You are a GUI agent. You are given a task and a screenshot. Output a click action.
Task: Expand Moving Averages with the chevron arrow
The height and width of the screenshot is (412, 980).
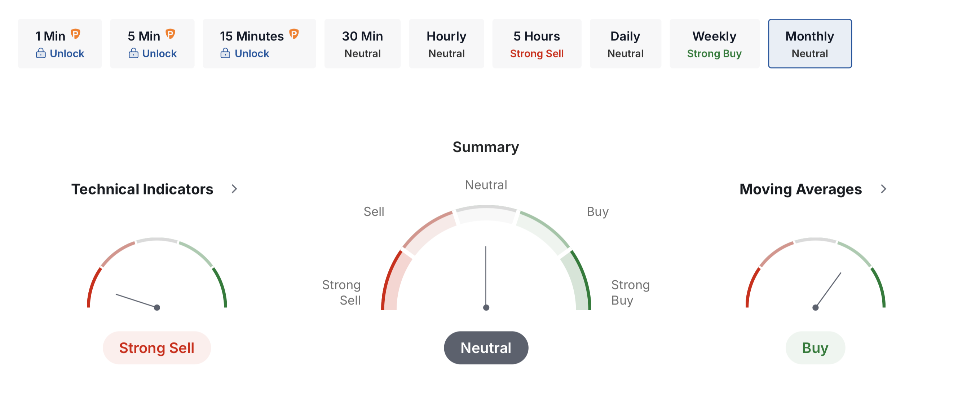click(x=883, y=189)
